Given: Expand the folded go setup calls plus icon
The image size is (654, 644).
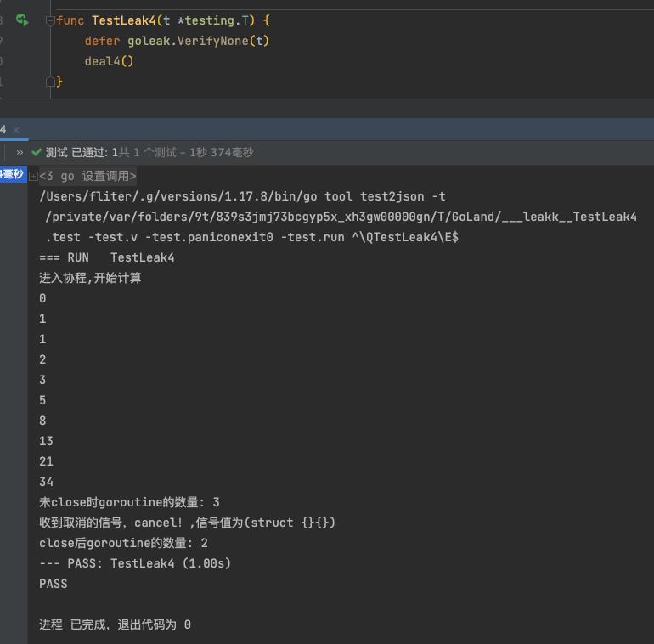Looking at the screenshot, I should click(33, 176).
